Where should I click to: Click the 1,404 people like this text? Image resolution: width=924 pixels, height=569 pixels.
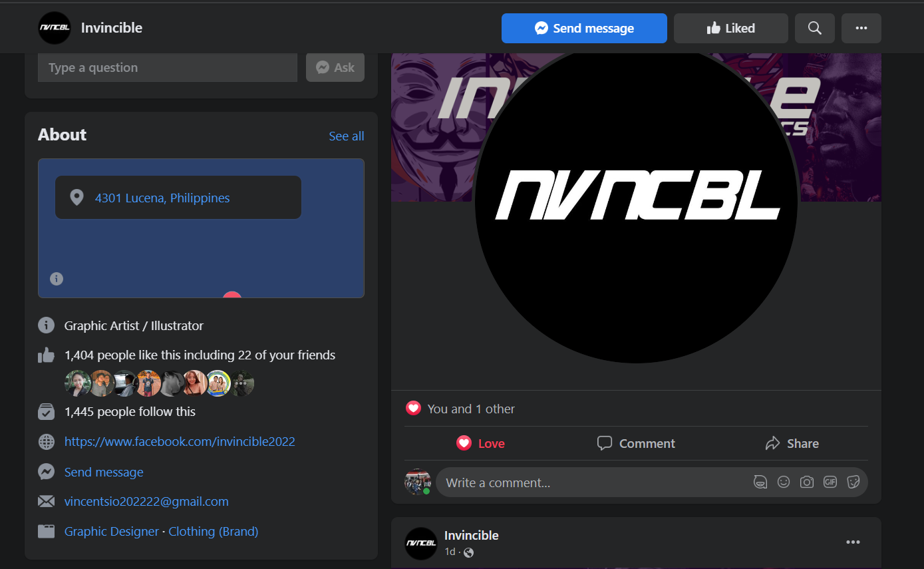[200, 355]
